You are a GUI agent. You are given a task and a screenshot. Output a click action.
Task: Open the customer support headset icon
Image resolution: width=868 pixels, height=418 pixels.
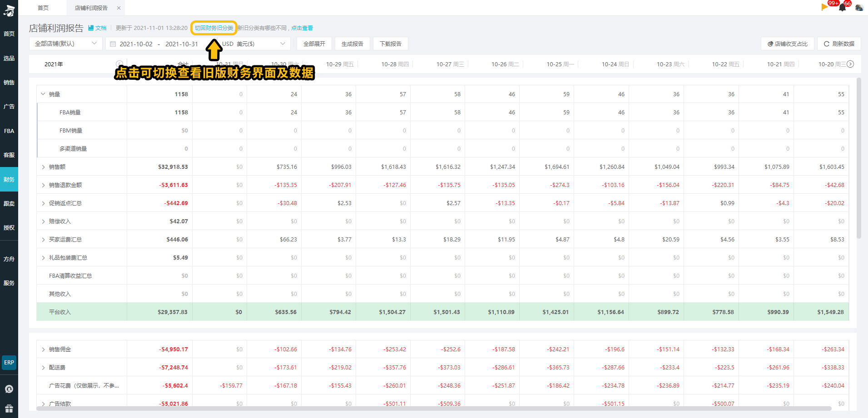(9, 389)
